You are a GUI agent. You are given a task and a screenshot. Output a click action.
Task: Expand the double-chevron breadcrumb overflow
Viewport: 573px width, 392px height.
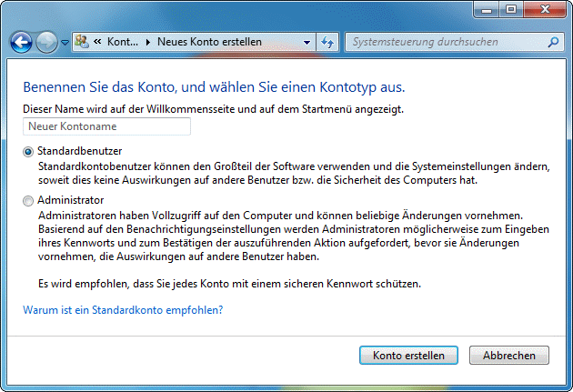96,42
